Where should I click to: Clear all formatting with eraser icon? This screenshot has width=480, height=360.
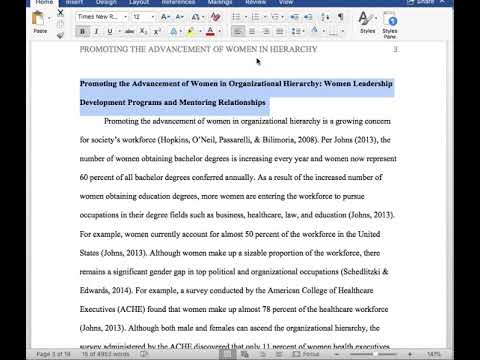(x=216, y=17)
